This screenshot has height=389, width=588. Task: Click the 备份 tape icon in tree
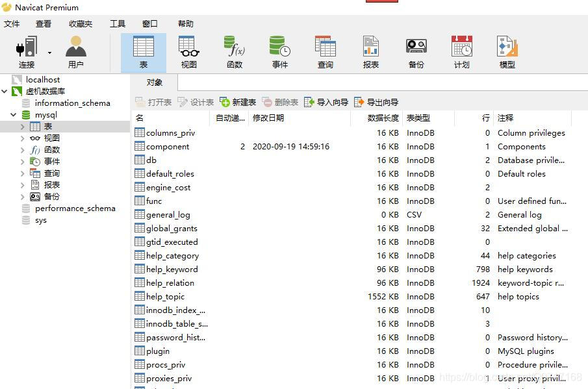(35, 196)
